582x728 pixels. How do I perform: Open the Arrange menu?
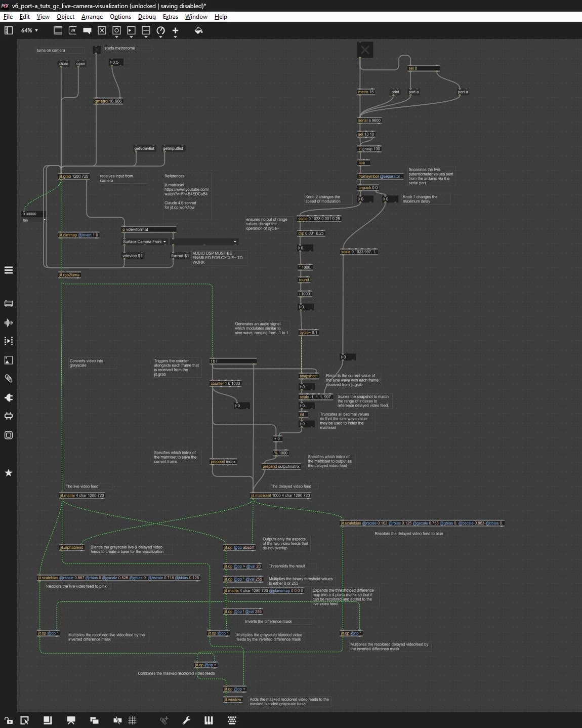92,17
